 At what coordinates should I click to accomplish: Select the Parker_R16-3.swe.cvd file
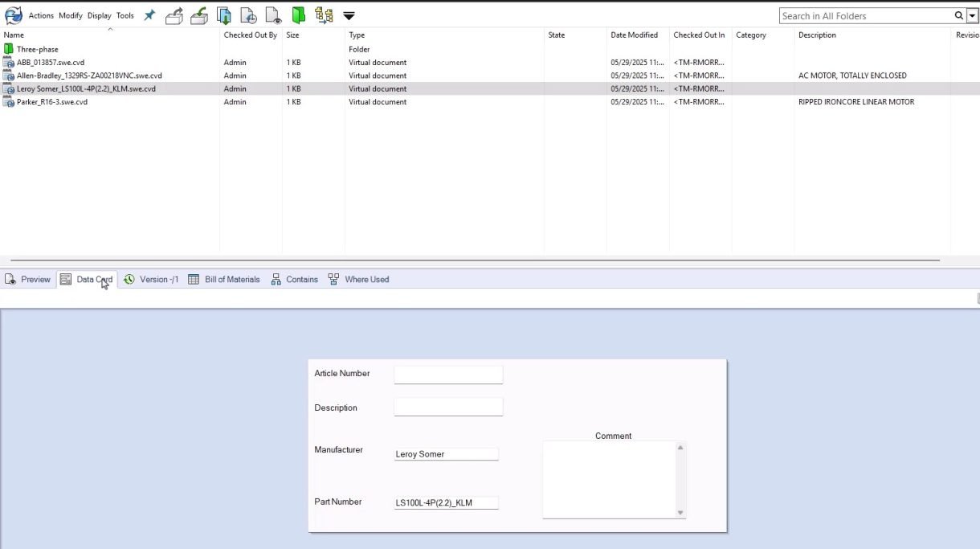pos(51,102)
